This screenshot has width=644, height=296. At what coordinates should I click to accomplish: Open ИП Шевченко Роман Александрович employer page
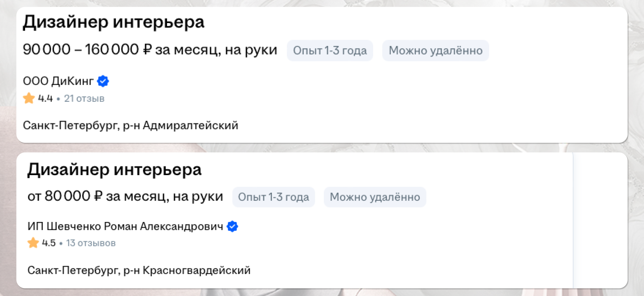coord(125,226)
